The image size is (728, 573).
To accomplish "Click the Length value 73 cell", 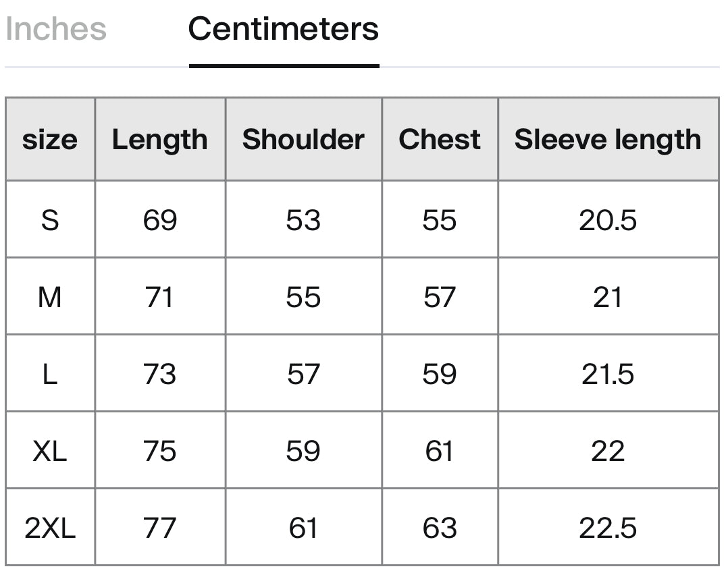I will pyautogui.click(x=160, y=374).
